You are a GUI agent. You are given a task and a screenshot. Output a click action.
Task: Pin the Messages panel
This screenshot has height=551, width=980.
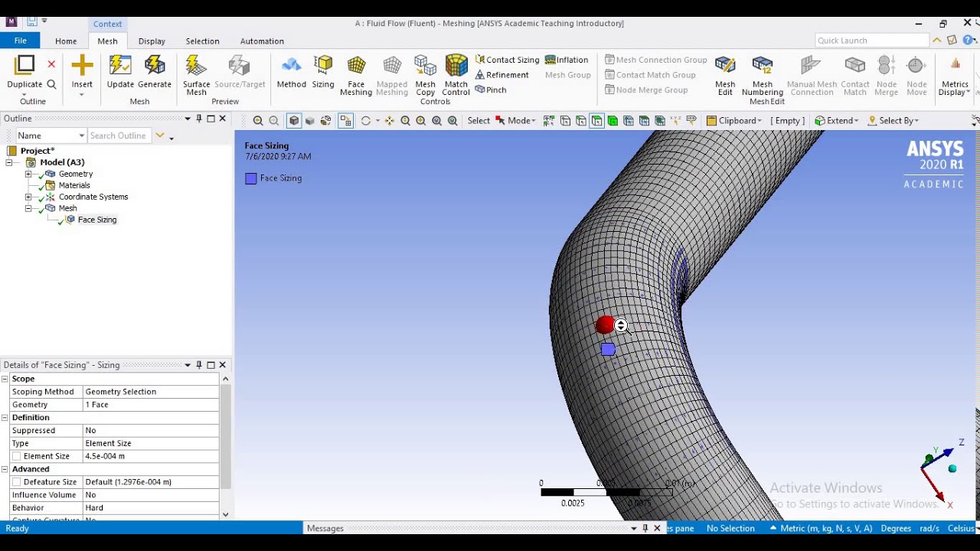coord(645,528)
